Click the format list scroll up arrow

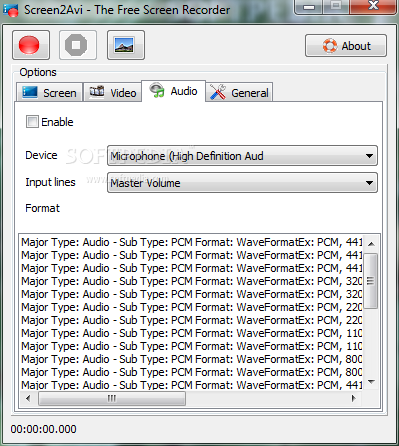(371, 244)
